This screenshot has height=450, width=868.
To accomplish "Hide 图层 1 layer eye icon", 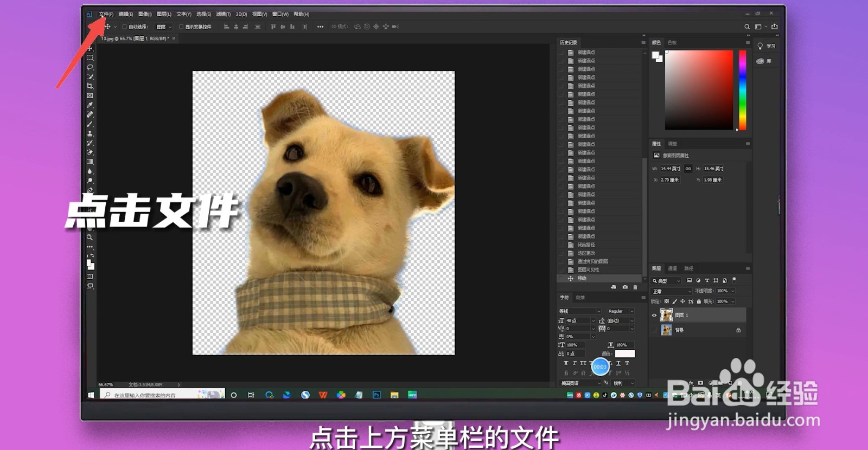I will (654, 315).
